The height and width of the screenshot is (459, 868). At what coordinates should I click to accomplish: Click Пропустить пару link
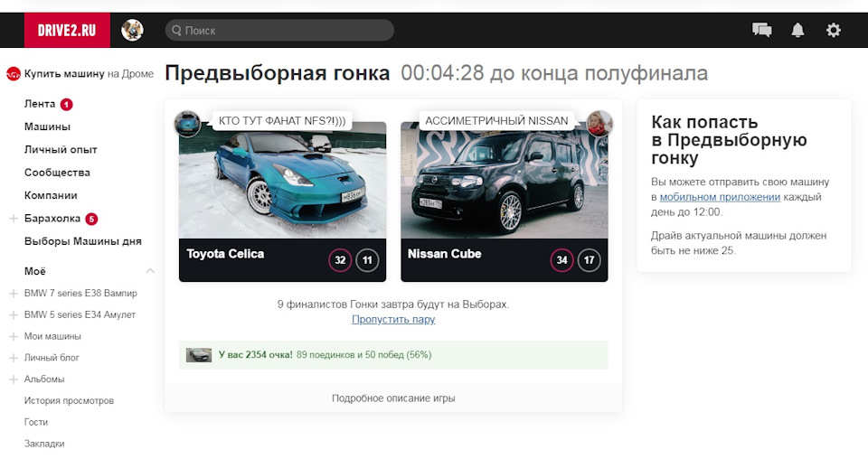click(x=393, y=320)
